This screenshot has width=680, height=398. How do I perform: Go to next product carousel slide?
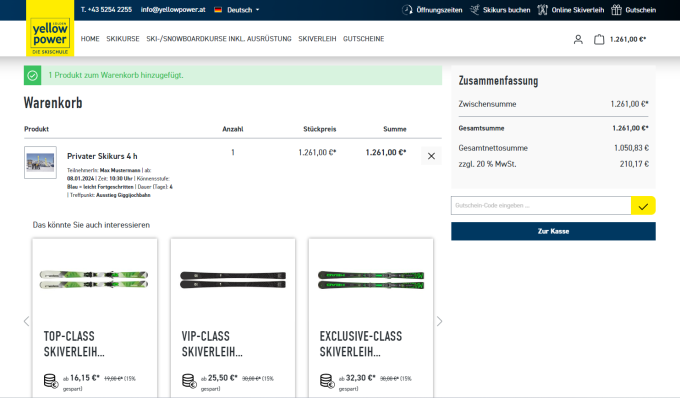(439, 321)
